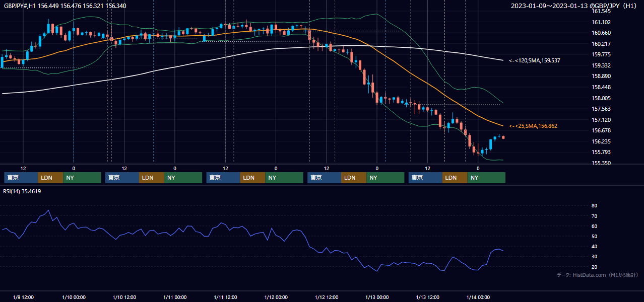Select the 120 SMA 159.537 label

point(534,60)
